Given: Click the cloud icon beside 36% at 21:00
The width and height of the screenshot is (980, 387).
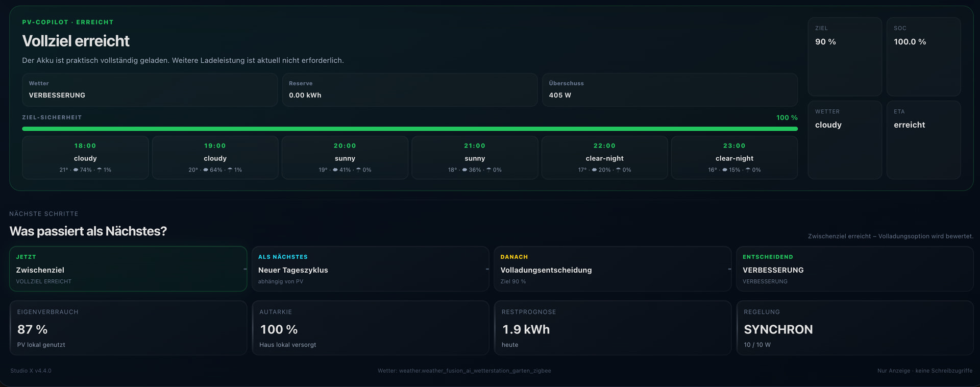Looking at the screenshot, I should point(465,170).
